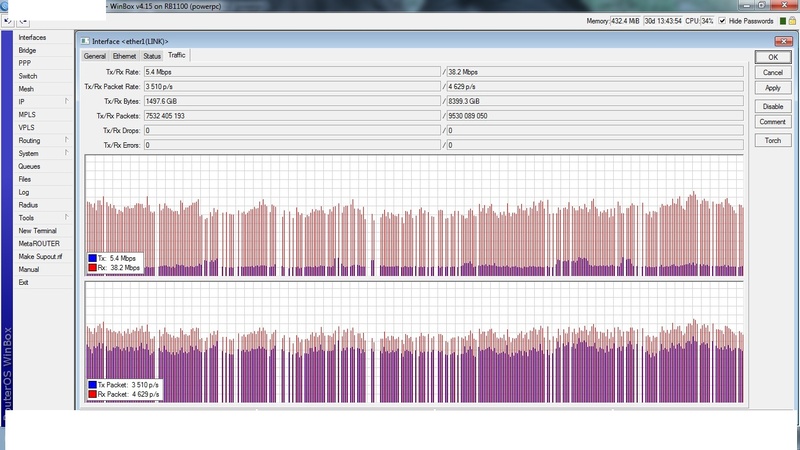Open New Terminal

point(38,230)
